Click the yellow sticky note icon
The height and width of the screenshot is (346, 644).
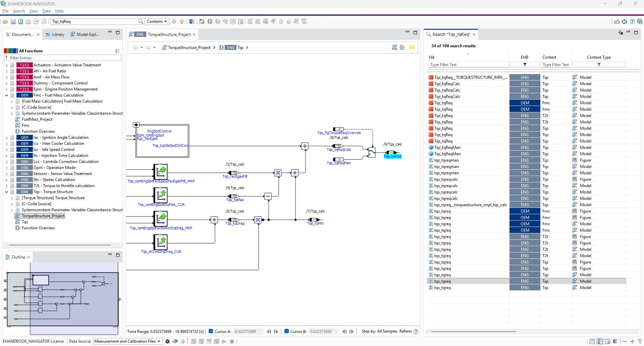tap(412, 48)
